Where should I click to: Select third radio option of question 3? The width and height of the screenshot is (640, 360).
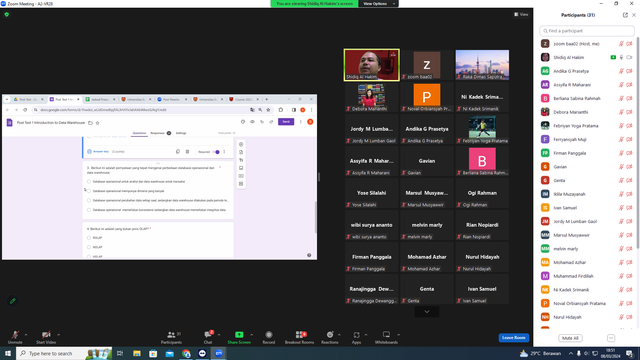[x=89, y=200]
